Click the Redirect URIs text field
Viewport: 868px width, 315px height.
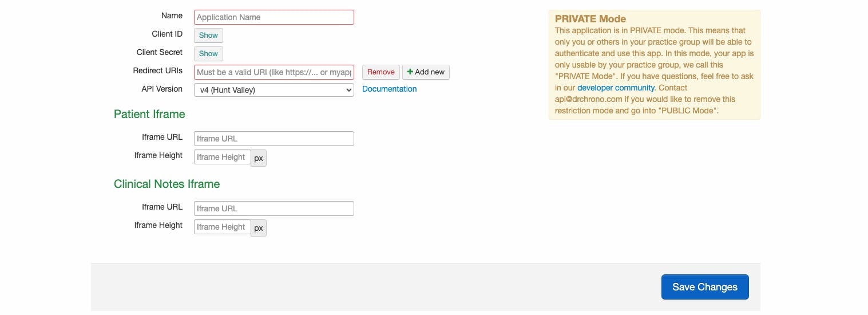coord(274,72)
